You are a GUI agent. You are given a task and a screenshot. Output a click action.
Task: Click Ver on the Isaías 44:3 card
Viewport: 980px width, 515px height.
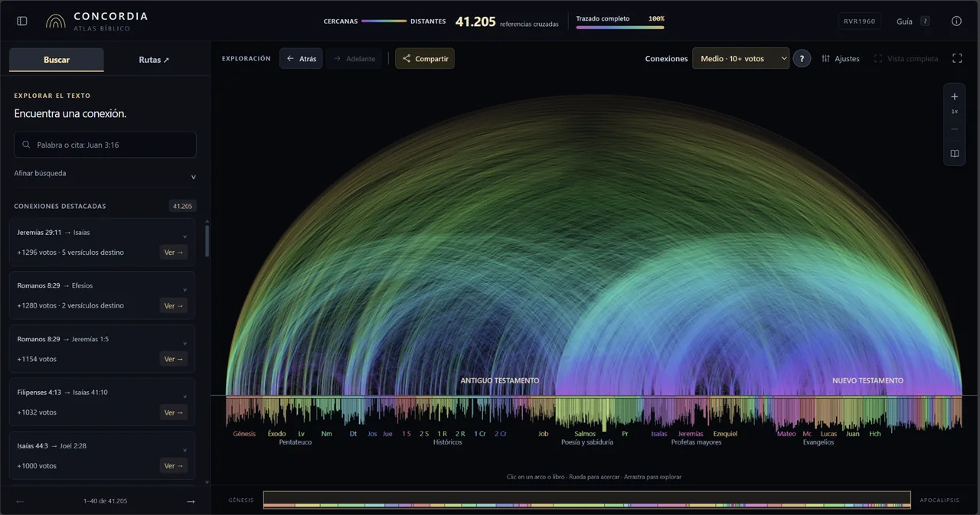pyautogui.click(x=174, y=466)
